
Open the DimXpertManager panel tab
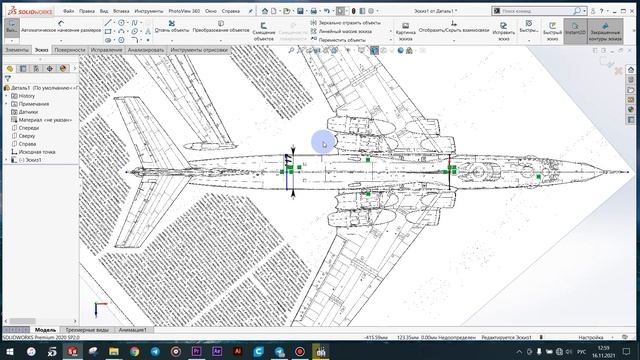(49, 69)
